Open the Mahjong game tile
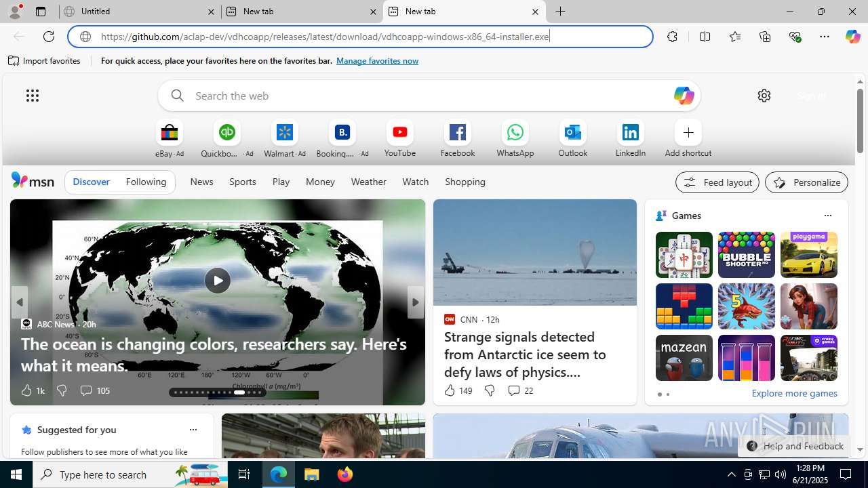This screenshot has width=868, height=488. coord(684,255)
